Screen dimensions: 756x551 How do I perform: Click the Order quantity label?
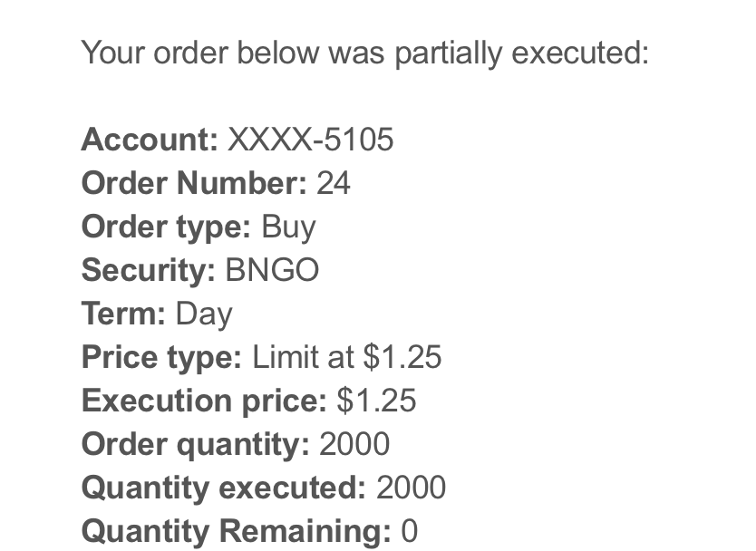(195, 444)
